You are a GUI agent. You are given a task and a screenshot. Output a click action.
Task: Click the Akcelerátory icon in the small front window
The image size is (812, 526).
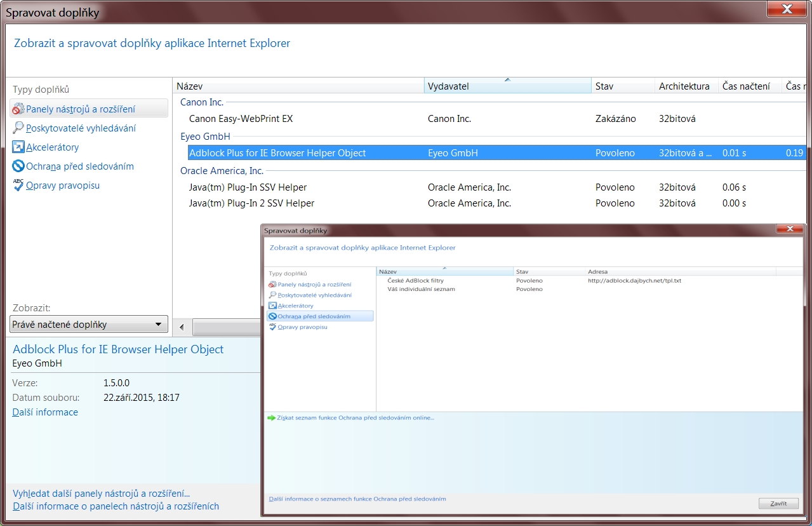(272, 306)
